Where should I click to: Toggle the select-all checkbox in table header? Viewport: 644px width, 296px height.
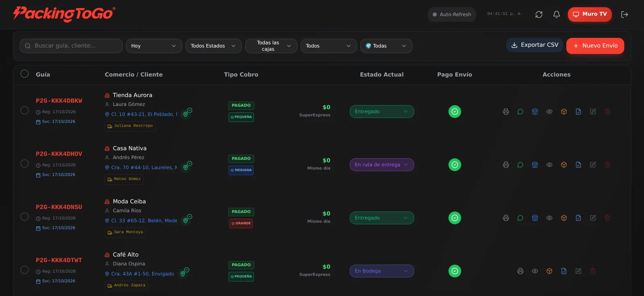[x=25, y=74]
